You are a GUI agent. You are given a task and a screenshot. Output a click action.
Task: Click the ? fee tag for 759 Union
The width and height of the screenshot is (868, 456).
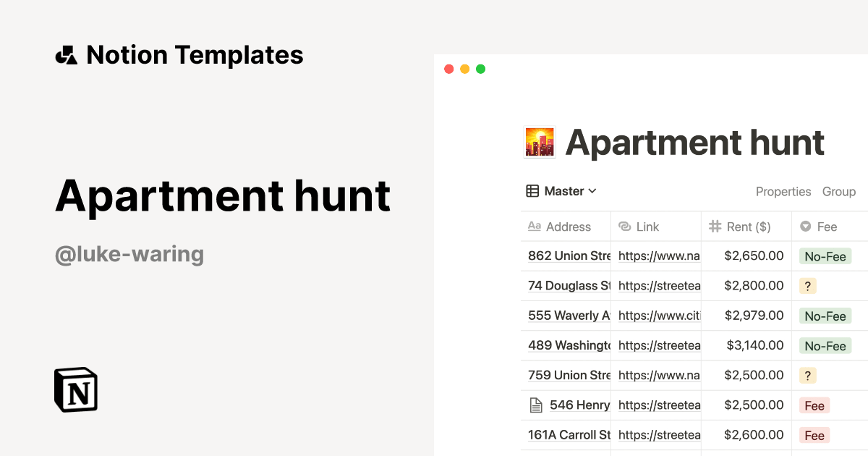[808, 376]
